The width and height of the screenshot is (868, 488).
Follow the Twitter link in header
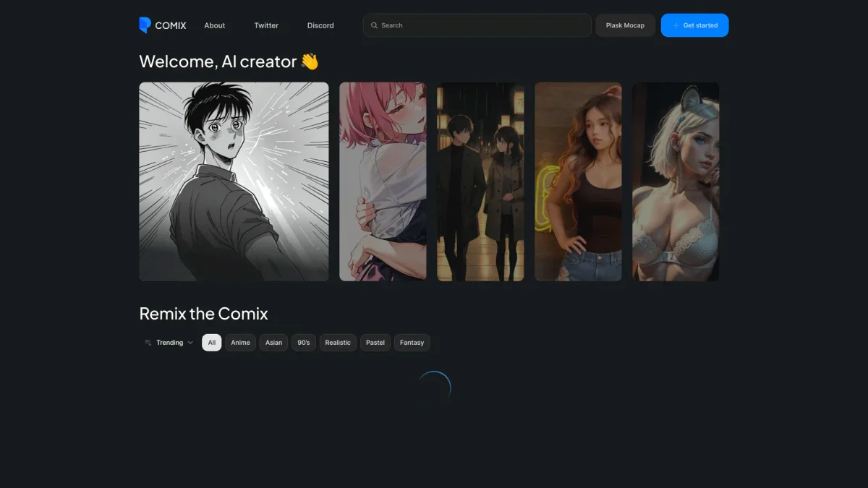[266, 25]
